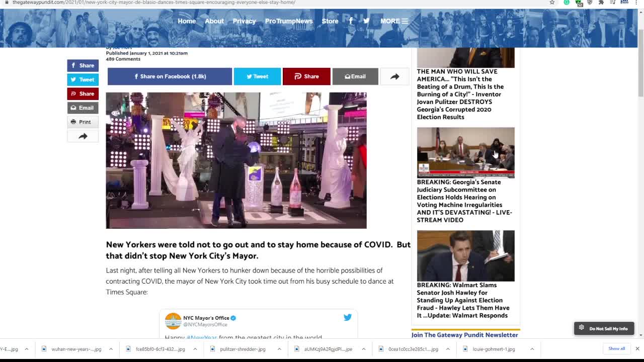
Task: Expand options for fce85bf0-6cf3 download
Action: coord(195,349)
